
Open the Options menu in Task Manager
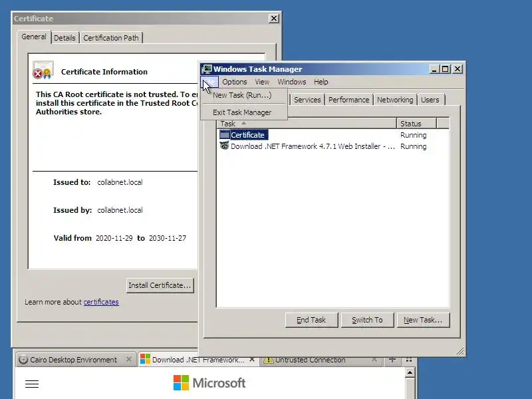click(x=235, y=82)
